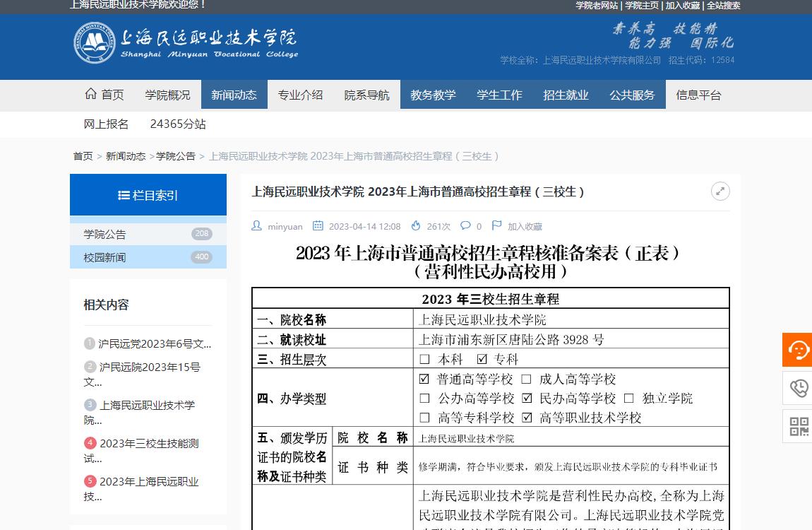Toggle the 公办高等学校 checkbox
This screenshot has width=812, height=530.
click(424, 398)
